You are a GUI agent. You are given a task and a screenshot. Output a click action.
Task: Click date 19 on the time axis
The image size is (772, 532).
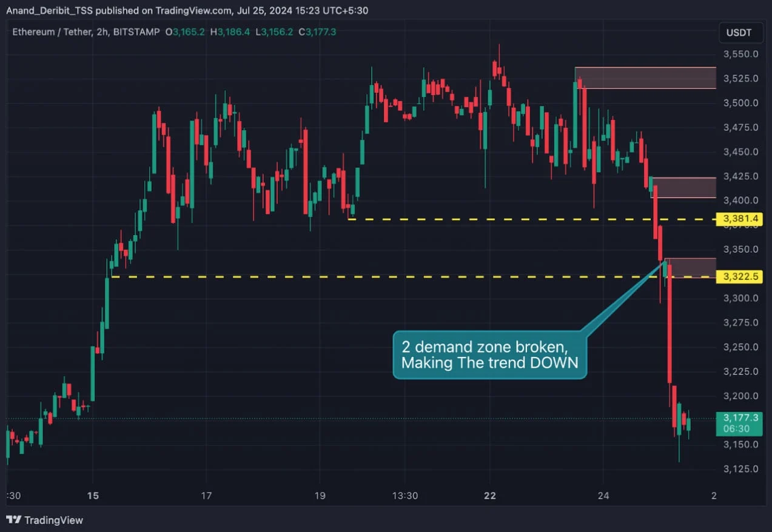click(x=320, y=496)
